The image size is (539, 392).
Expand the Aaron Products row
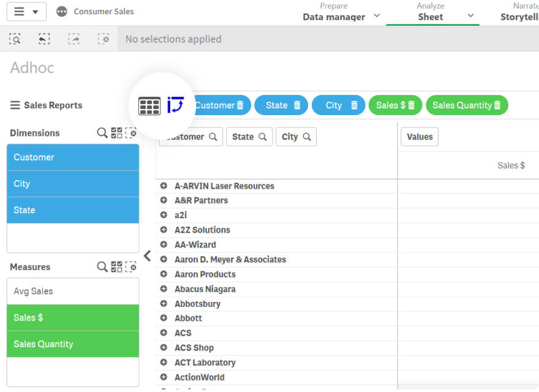pos(164,274)
